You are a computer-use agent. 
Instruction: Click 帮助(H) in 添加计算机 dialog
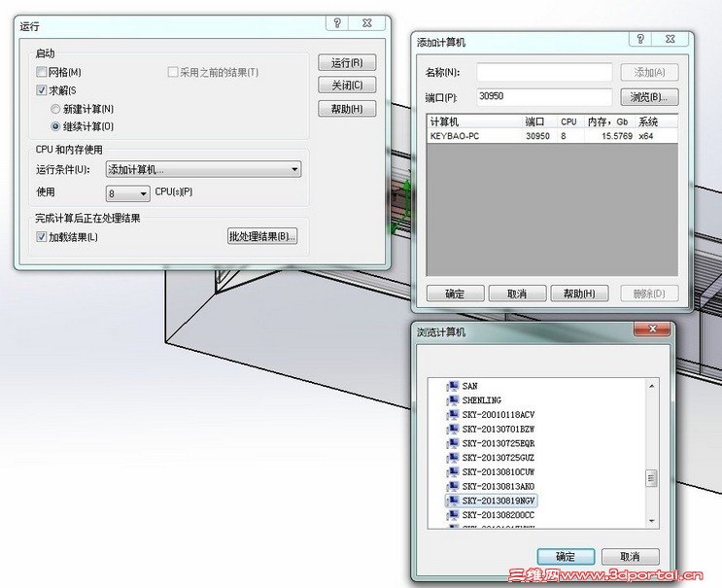click(x=579, y=294)
